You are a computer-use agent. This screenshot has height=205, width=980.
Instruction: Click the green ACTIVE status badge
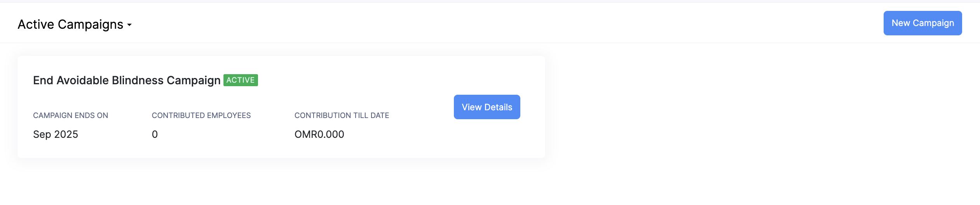(x=241, y=80)
